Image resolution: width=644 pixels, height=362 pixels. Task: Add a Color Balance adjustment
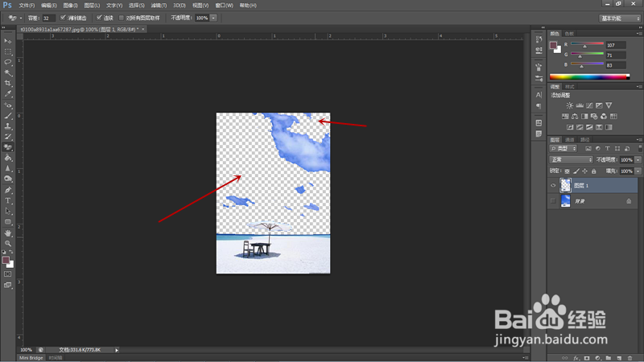(x=575, y=116)
